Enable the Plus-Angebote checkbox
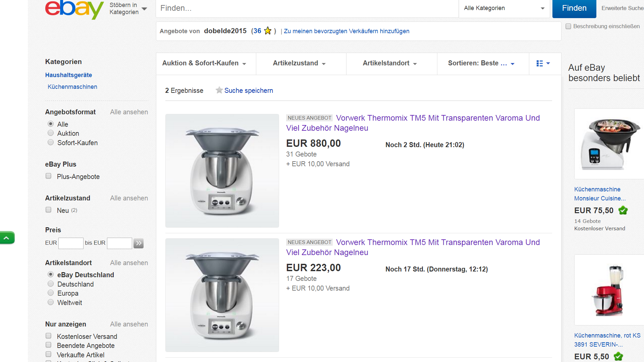Image resolution: width=644 pixels, height=362 pixels. pyautogui.click(x=49, y=176)
